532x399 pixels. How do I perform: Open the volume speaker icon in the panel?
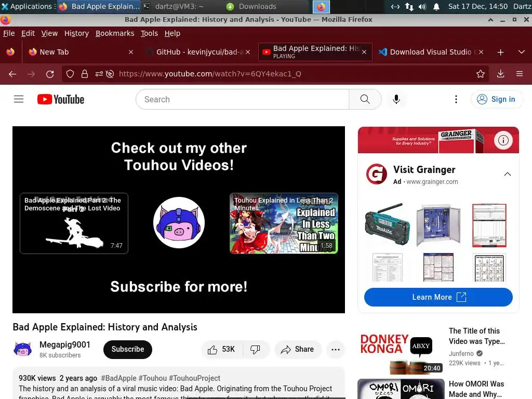422,6
